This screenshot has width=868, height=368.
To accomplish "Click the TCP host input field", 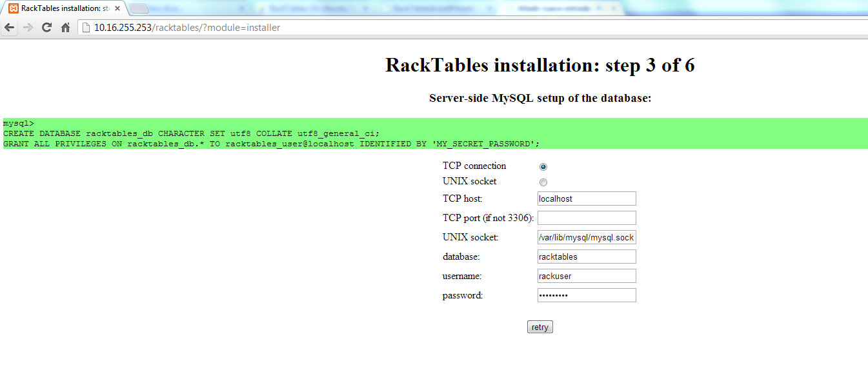I will pyautogui.click(x=586, y=199).
